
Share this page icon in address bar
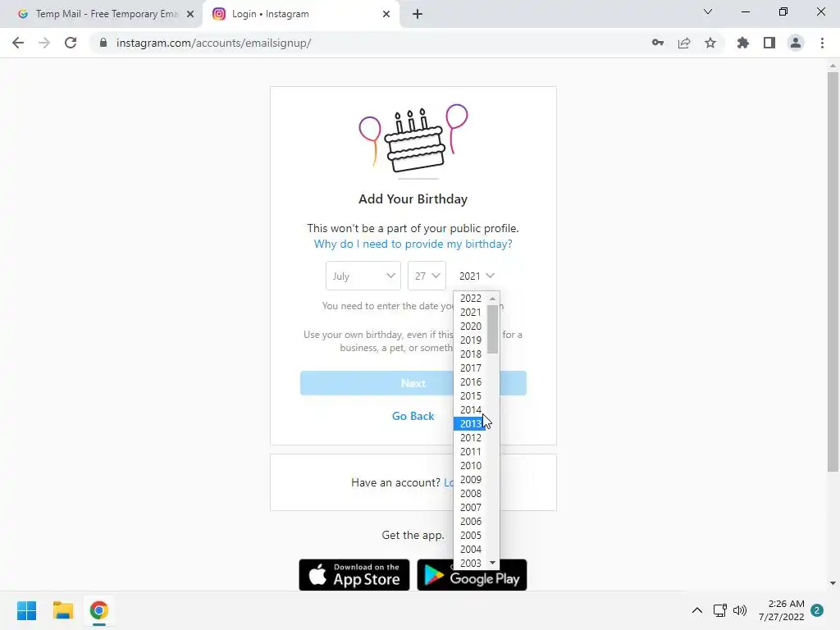pyautogui.click(x=684, y=43)
